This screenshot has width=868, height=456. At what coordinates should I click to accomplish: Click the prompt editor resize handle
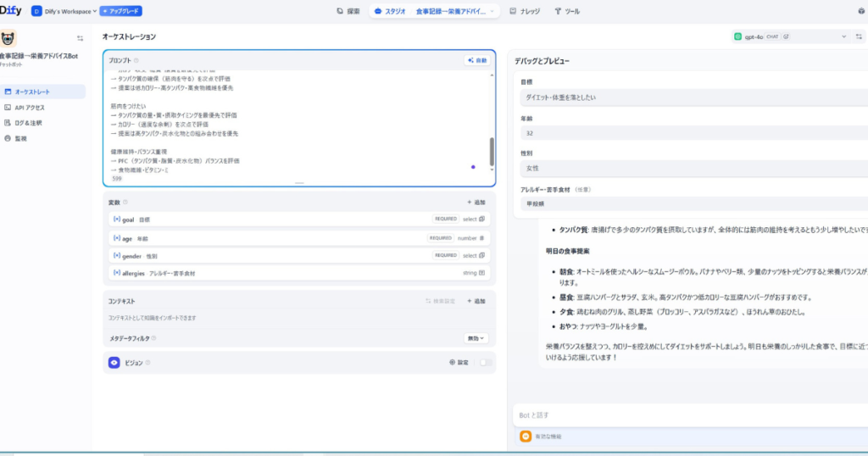299,183
